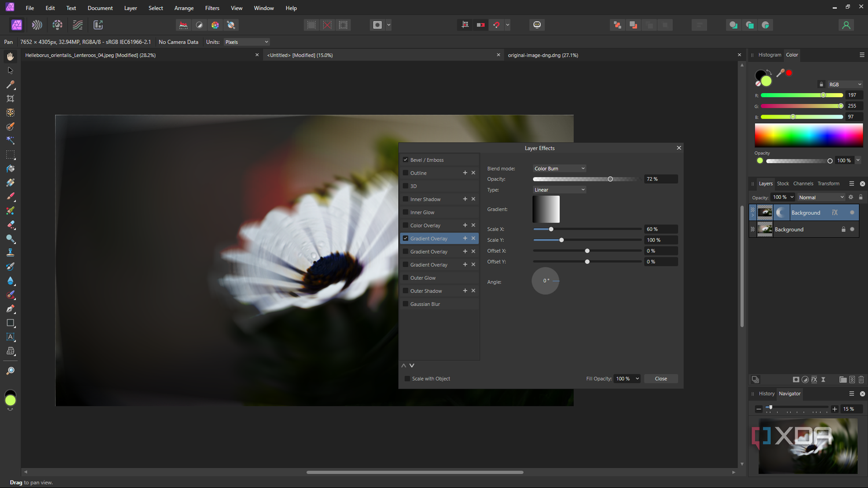This screenshot has width=868, height=488.
Task: Enable the Outer Glow effect checkbox
Action: 406,278
